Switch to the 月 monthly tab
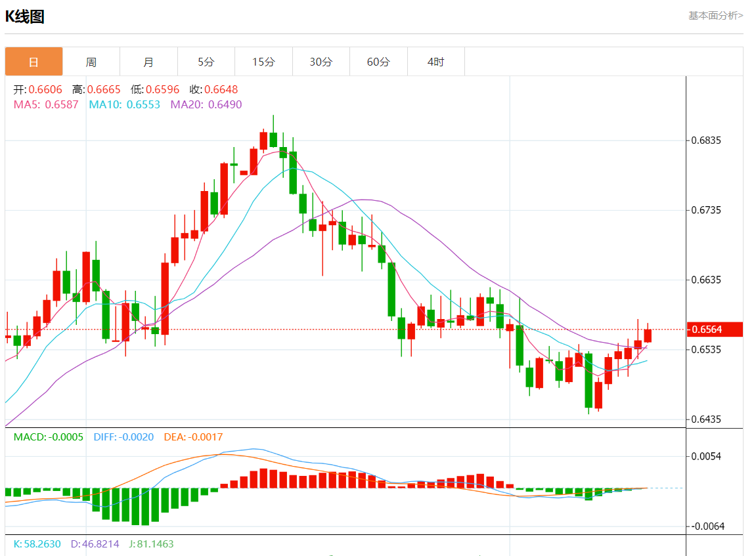 pyautogui.click(x=148, y=62)
